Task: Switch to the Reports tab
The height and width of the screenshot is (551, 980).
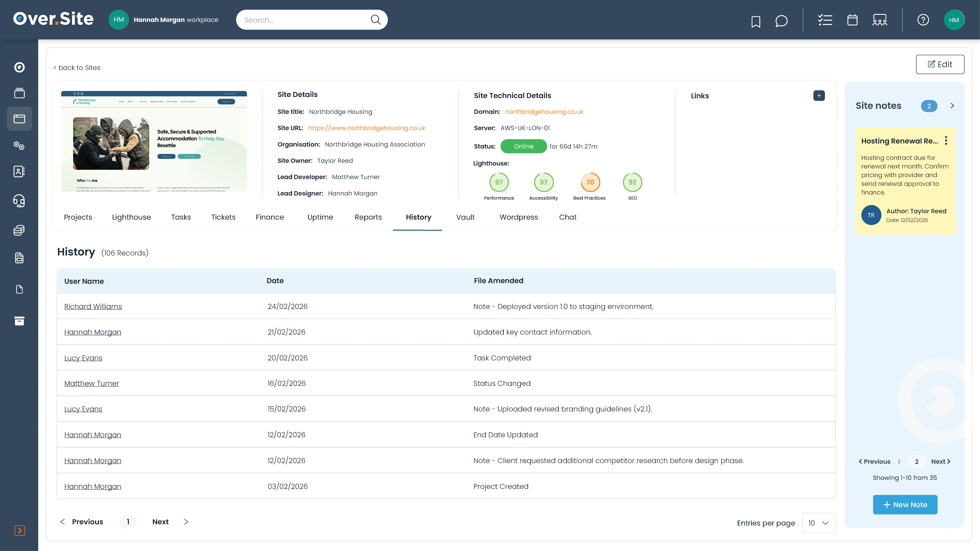Action: [368, 217]
